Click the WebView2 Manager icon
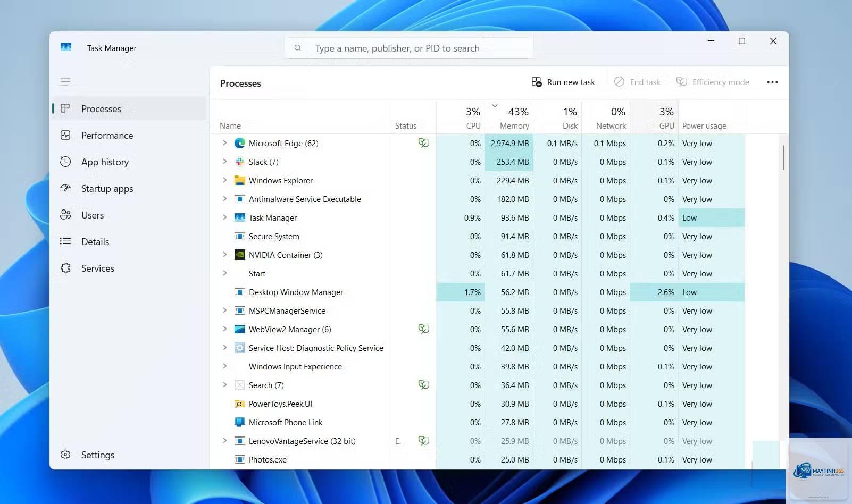Screen dimensions: 852x504 pyautogui.click(x=240, y=329)
